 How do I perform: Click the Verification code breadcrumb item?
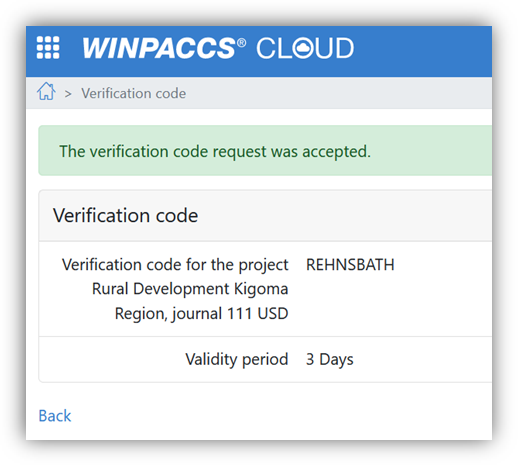134,93
